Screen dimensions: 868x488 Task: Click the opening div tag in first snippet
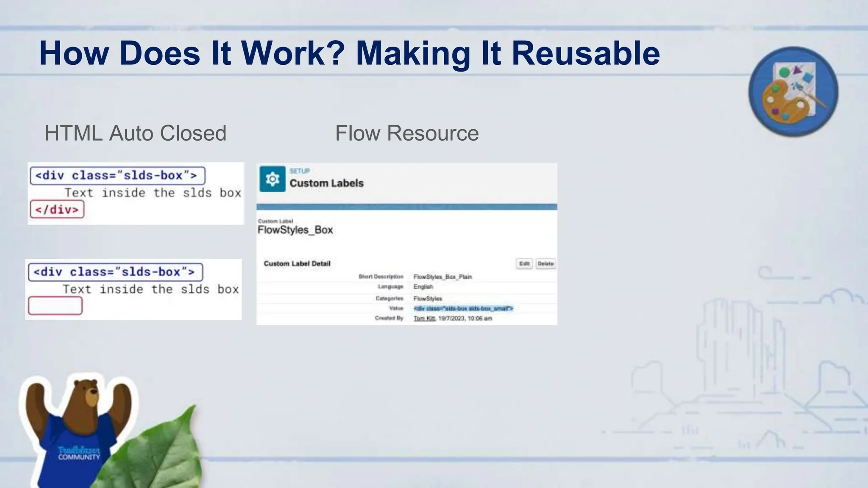(117, 175)
